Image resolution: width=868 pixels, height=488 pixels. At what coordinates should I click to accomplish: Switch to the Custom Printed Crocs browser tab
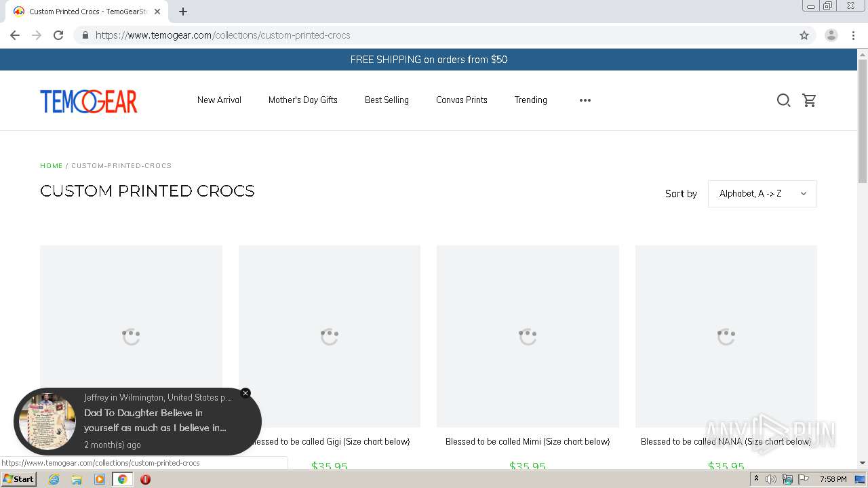[x=87, y=12]
